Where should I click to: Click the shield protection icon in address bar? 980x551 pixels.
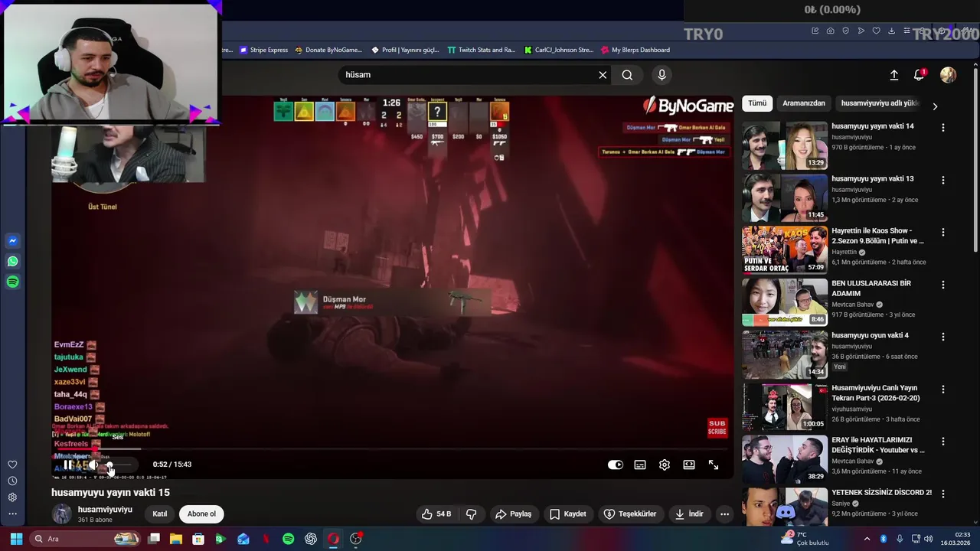[846, 31]
